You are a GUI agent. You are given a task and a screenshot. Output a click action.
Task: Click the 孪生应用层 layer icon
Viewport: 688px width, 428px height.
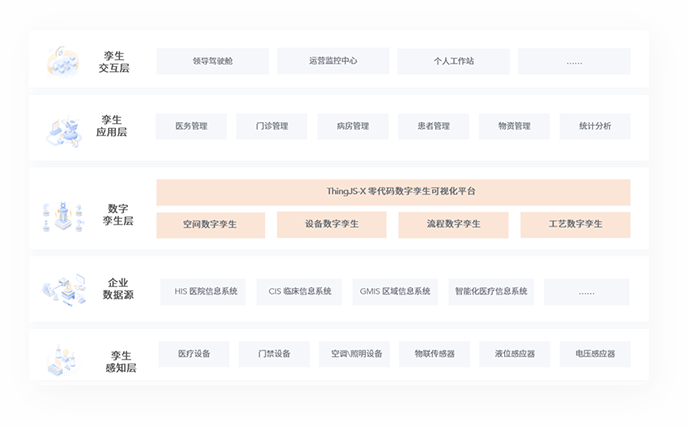tap(63, 128)
